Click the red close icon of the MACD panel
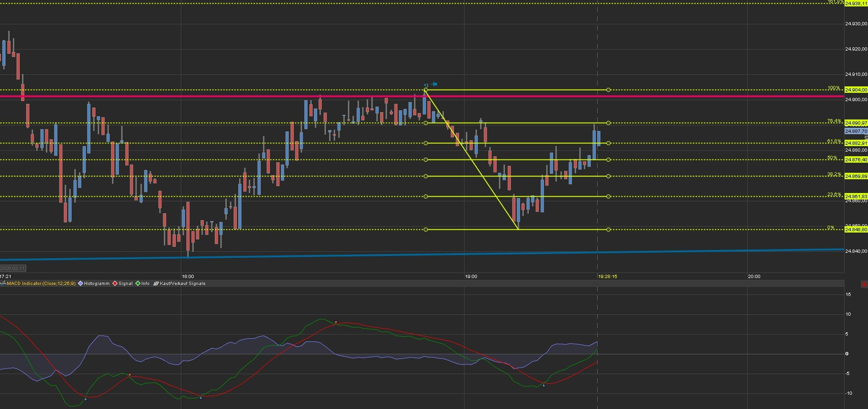 point(864,285)
